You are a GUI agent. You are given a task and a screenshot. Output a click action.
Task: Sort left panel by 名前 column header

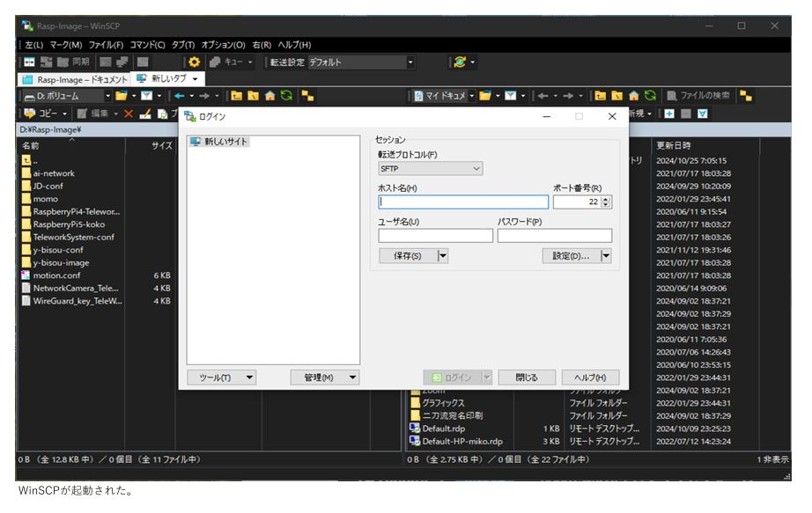click(x=72, y=145)
